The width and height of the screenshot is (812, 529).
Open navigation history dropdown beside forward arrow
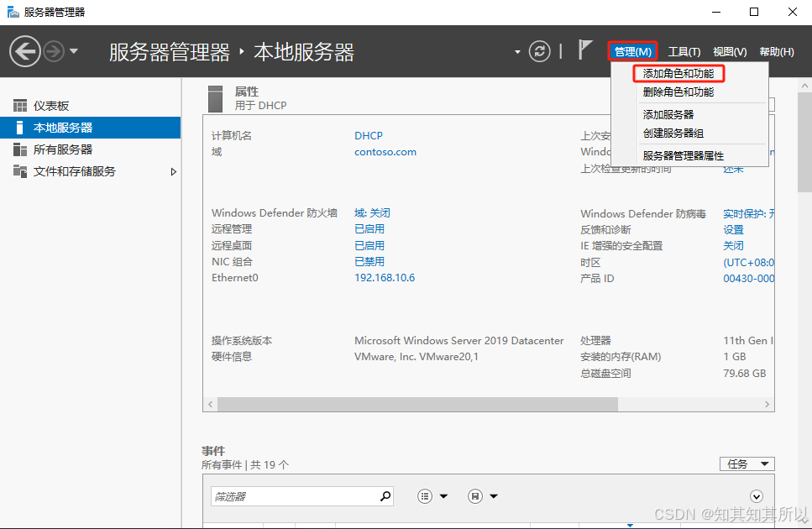74,50
